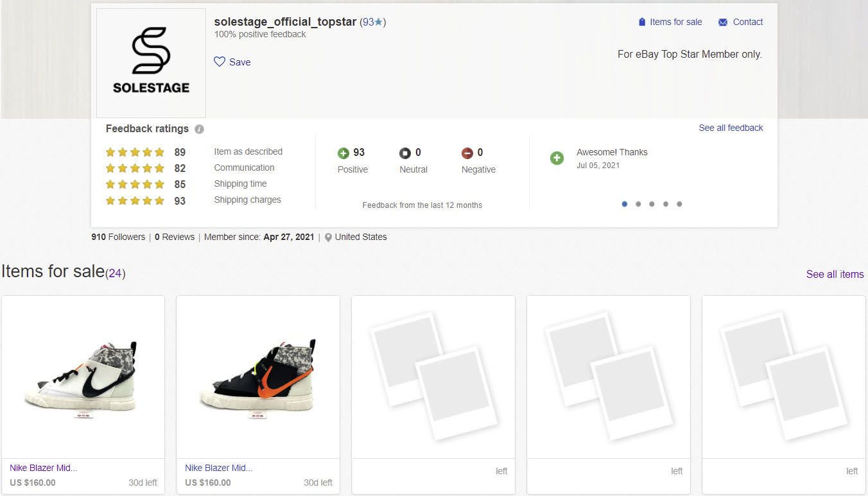
Task: Click the Neutral feedback icon
Action: point(405,153)
